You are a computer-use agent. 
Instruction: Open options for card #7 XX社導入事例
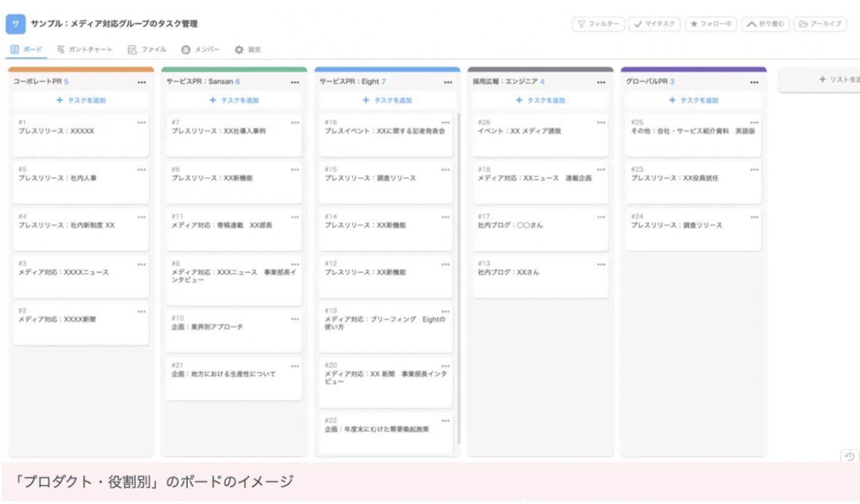click(x=295, y=122)
